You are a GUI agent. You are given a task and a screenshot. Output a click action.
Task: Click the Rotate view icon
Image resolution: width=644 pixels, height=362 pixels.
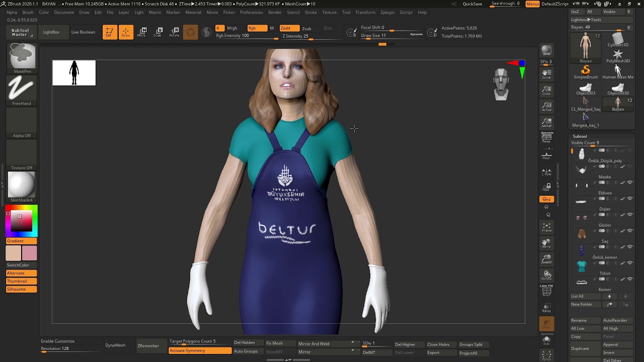tap(546, 276)
